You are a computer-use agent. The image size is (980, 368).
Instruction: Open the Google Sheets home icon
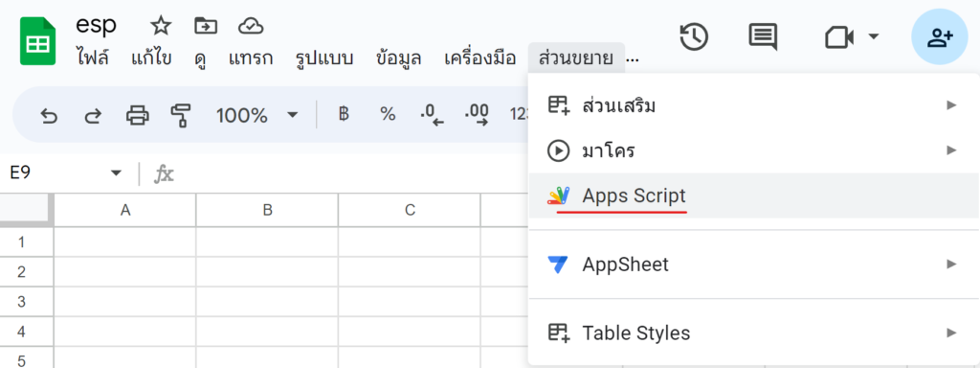(x=38, y=41)
